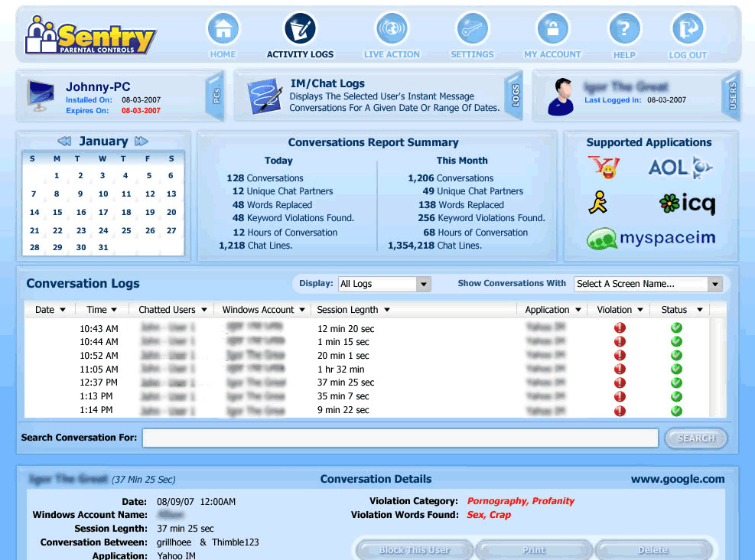This screenshot has height=560, width=755.
Task: Click the MySpaceIM application logo
Action: [651, 239]
